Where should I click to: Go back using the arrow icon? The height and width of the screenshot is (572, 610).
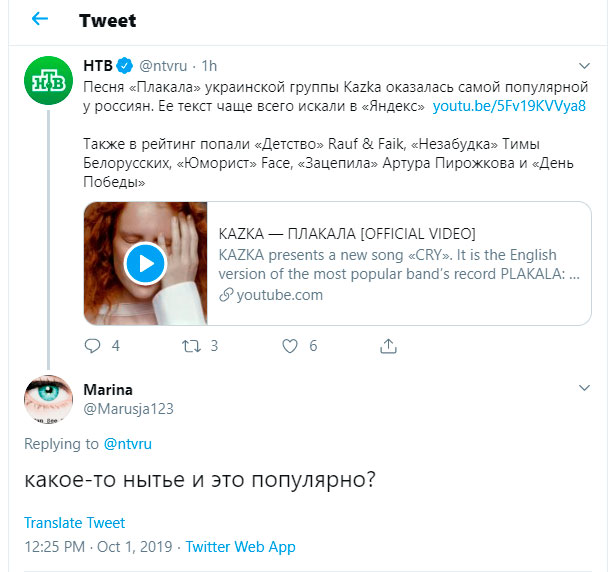40,20
